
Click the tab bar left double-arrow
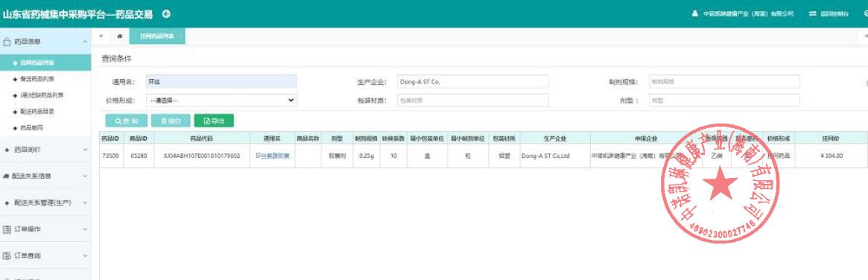[x=101, y=36]
